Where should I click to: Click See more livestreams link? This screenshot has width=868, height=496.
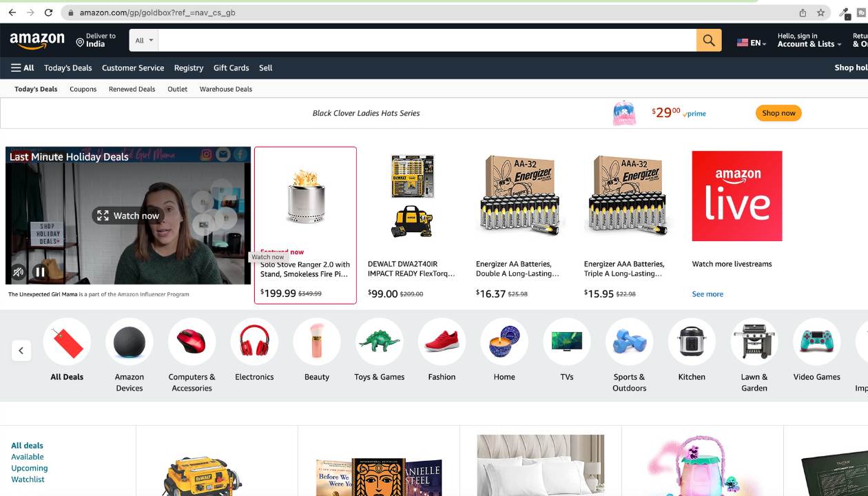[x=707, y=294]
